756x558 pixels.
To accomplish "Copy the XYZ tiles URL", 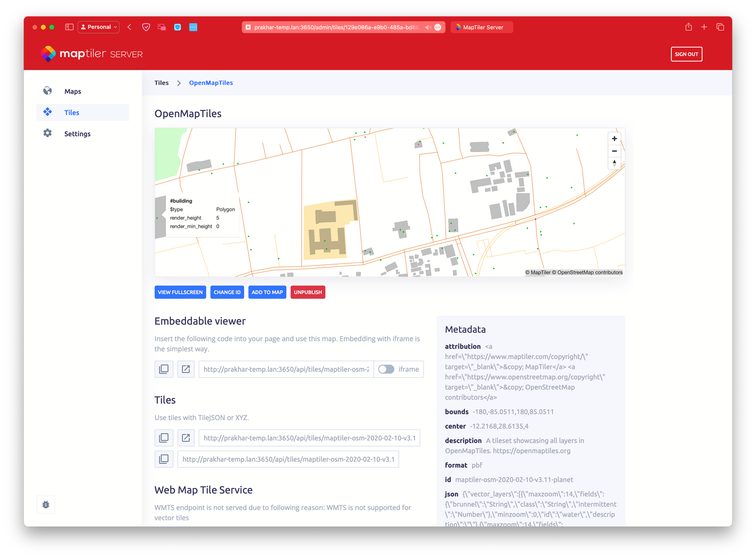I will (164, 459).
